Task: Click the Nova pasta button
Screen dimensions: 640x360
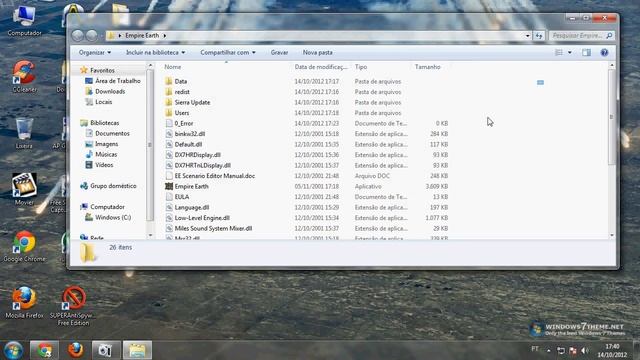Action: [318, 52]
